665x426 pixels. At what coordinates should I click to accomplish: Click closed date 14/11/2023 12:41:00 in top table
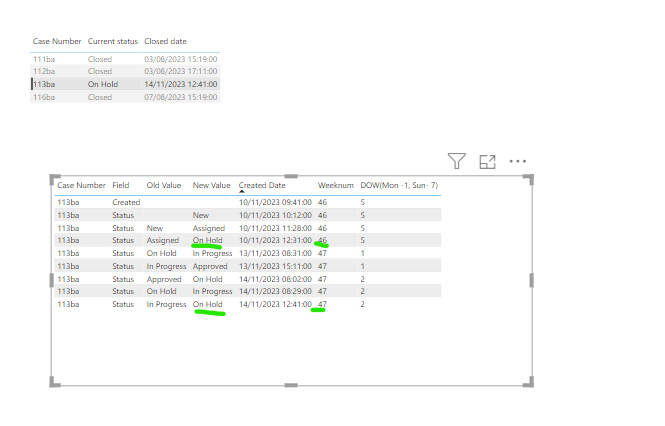(x=180, y=84)
